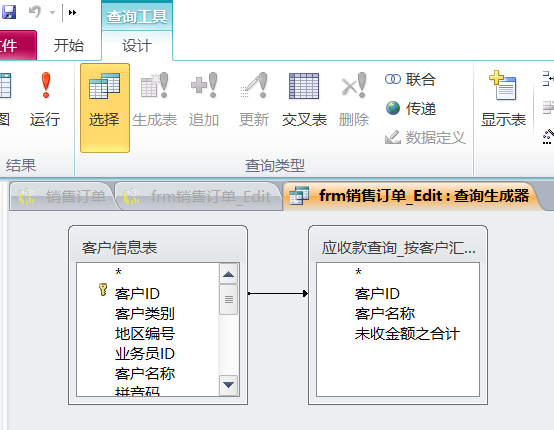Click the Run (运行) exclamation icon
Screen dimensions: 554x430
[x=46, y=86]
